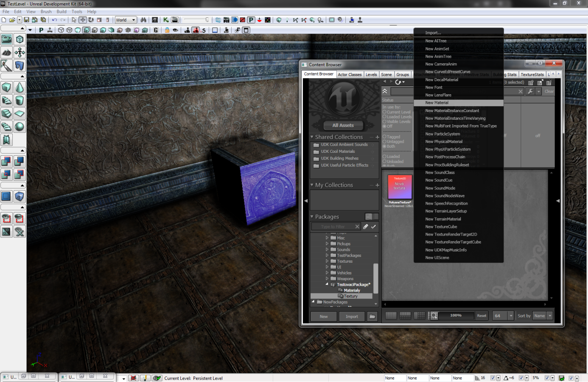Toggle checkbox next to 5% scale snap
This screenshot has width=588, height=382.
point(547,378)
